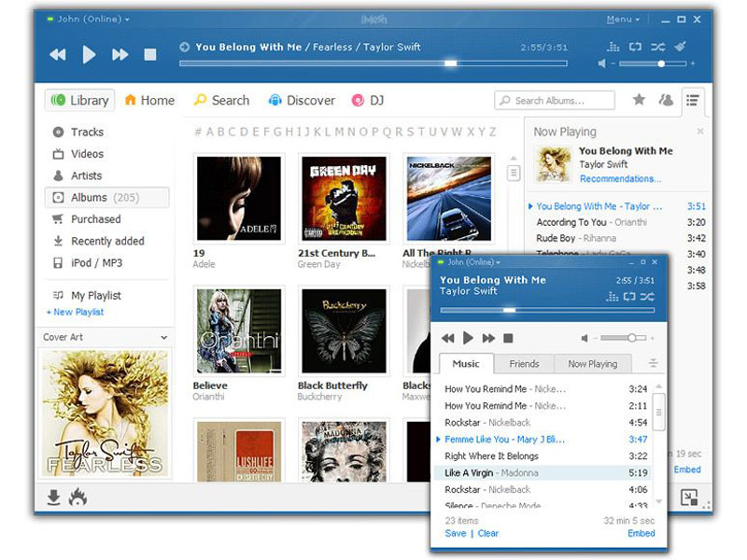Mute volume with main speaker icon
Image resolution: width=747 pixels, height=560 pixels.
(602, 63)
